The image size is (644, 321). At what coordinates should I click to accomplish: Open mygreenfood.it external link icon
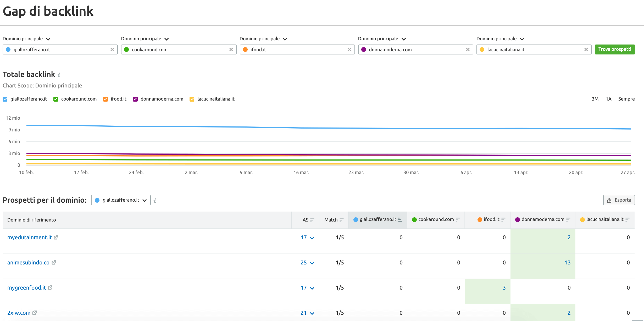pyautogui.click(x=50, y=287)
